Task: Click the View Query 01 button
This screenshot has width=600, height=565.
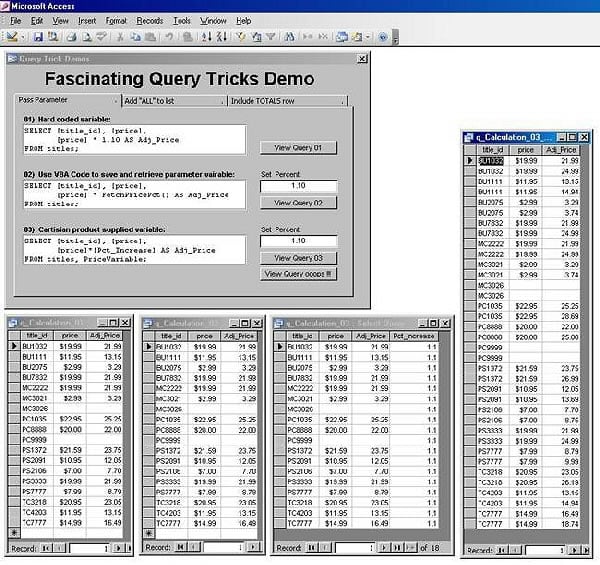Action: (x=298, y=148)
